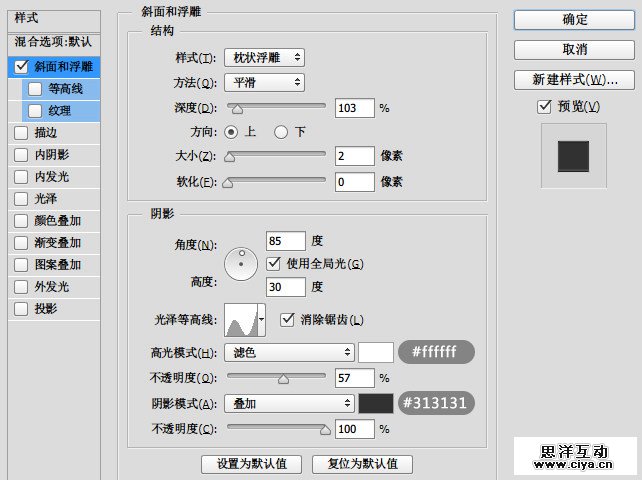Viewport: 642px width, 480px height.
Task: Click the 新建样式 button
Action: click(574, 80)
